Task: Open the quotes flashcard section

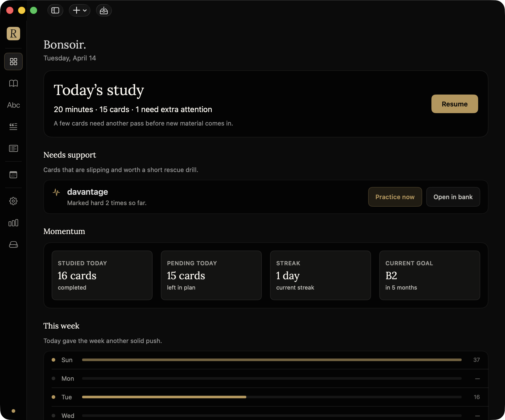Action: pyautogui.click(x=13, y=127)
